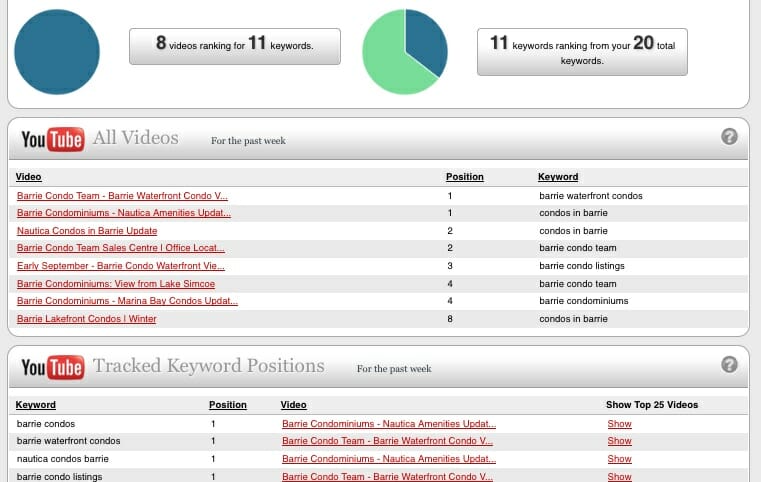Open the video ranking for 'nautica condos barrie'
The height and width of the screenshot is (482, 761).
point(389,459)
